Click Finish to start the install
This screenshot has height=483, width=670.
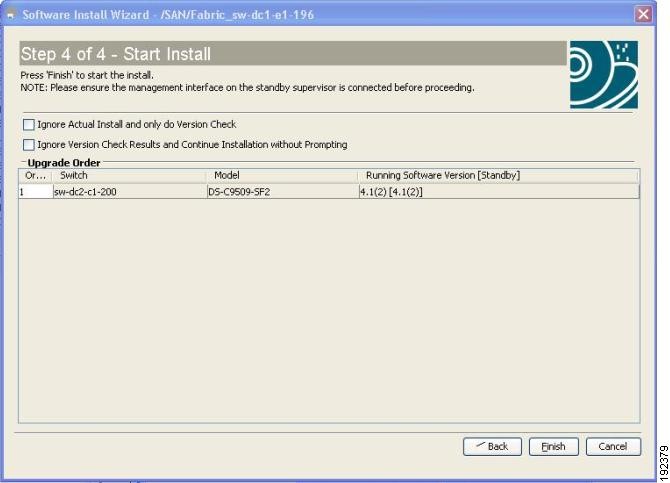point(554,447)
